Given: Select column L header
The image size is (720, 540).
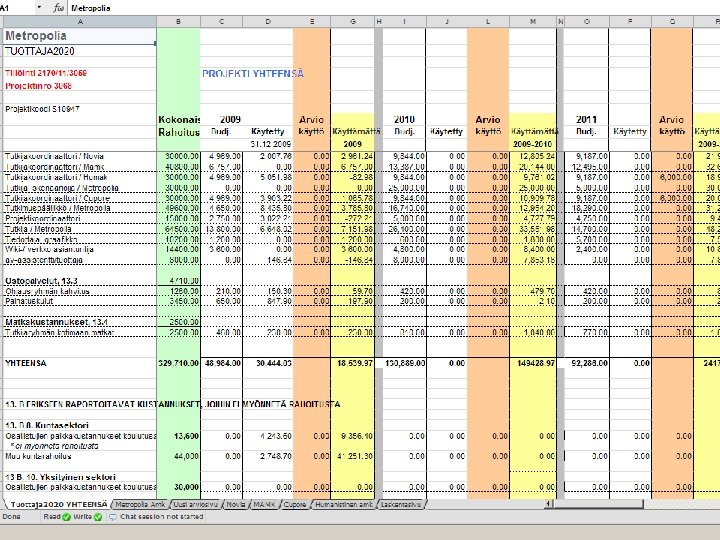Looking at the screenshot, I should click(x=488, y=22).
